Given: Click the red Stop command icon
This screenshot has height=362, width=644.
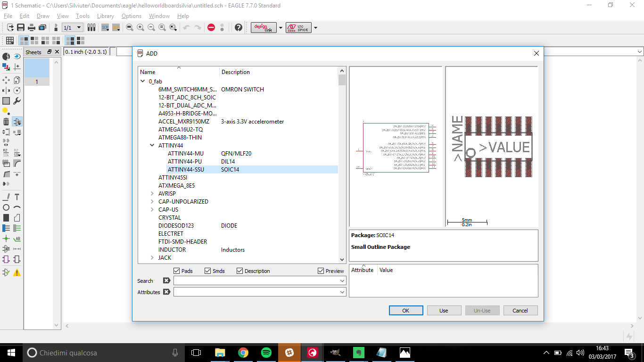Looking at the screenshot, I should [x=211, y=27].
